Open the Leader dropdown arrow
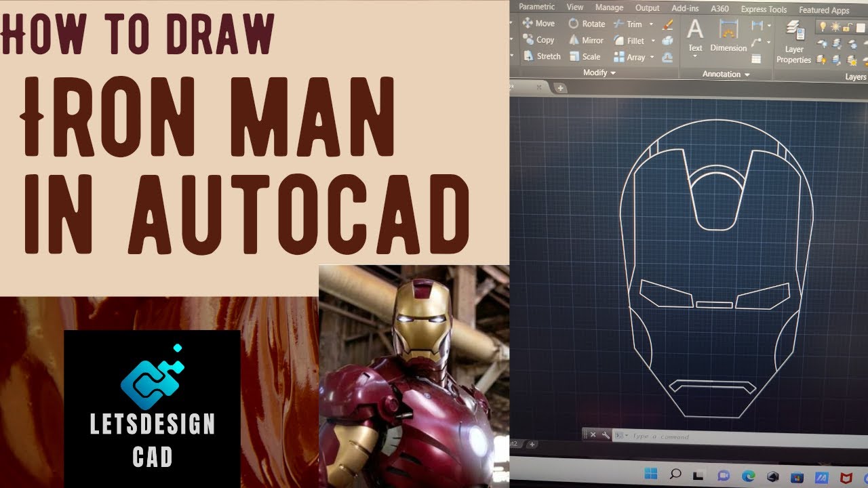 pyautogui.click(x=767, y=43)
